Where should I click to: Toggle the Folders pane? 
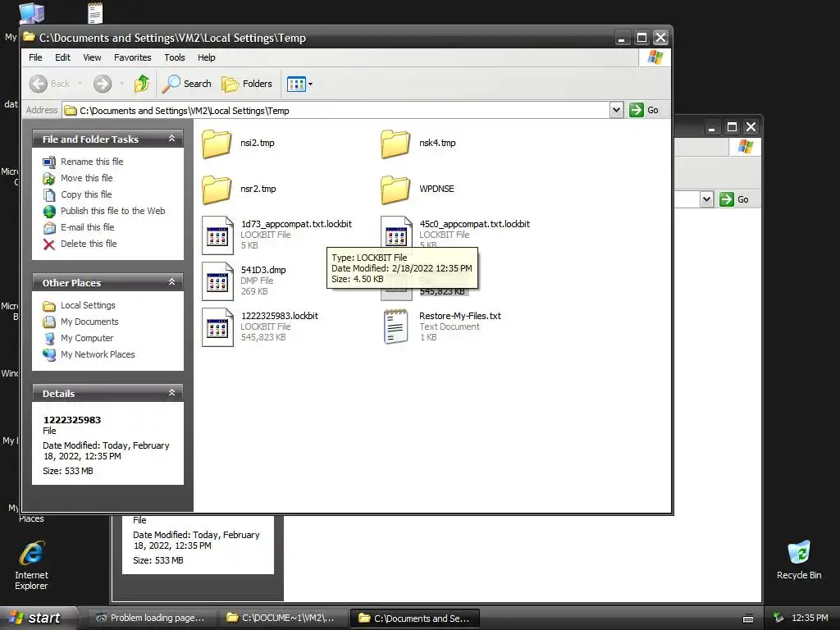(247, 84)
